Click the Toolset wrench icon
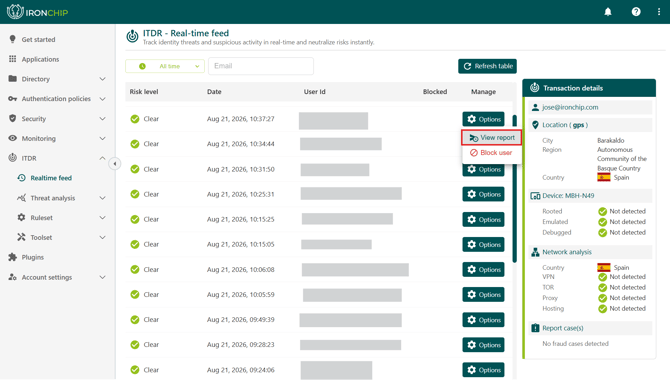670x380 pixels. click(21, 237)
